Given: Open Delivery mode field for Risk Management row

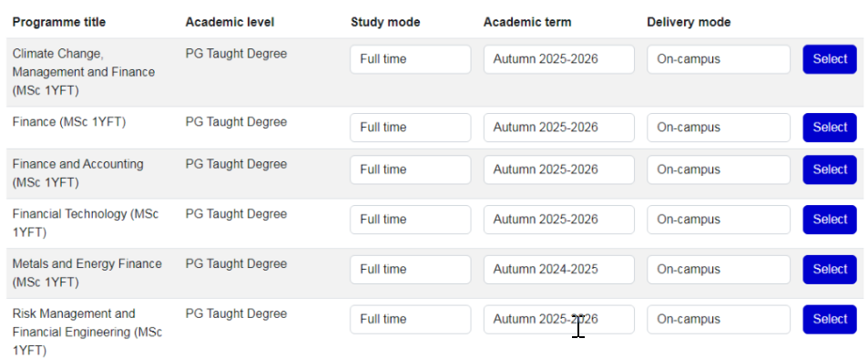Looking at the screenshot, I should coord(719,319).
